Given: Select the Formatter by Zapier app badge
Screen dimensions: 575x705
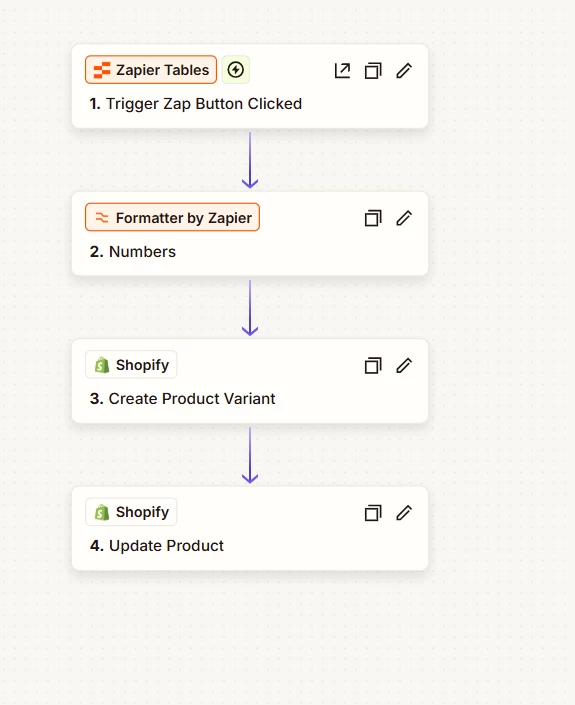Looking at the screenshot, I should click(172, 217).
